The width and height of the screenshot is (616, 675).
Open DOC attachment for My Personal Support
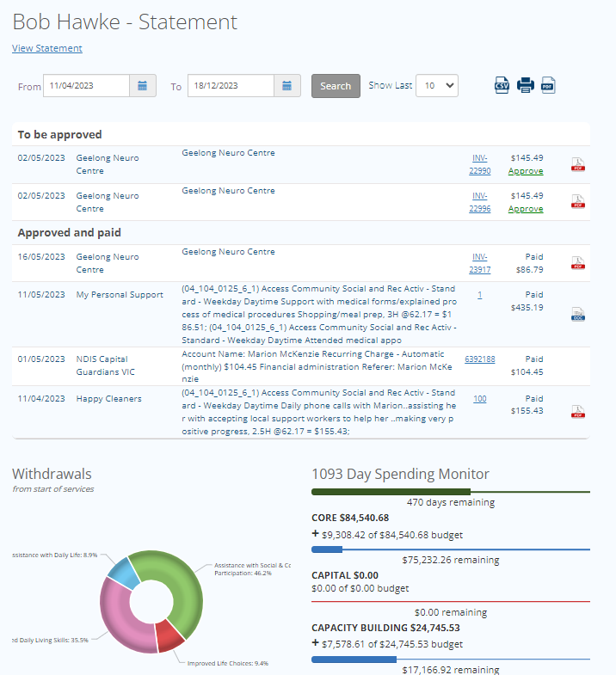click(x=578, y=314)
